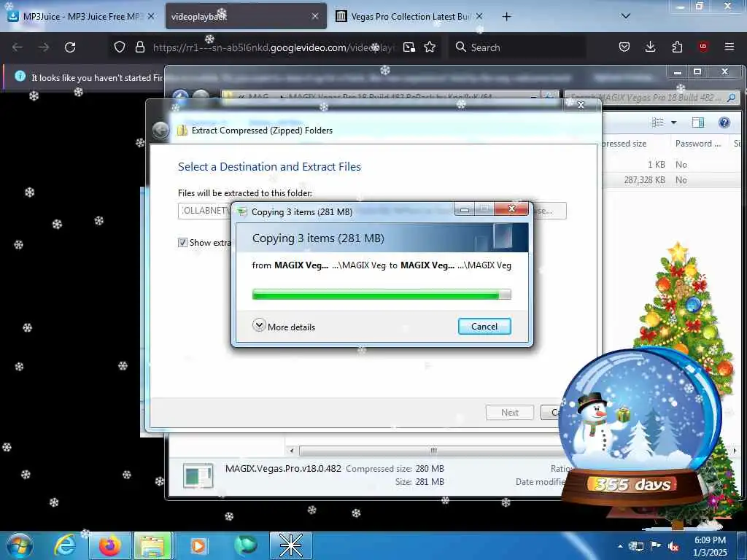List all tabs dropdown arrow
This screenshot has height=560, width=747.
[626, 16]
